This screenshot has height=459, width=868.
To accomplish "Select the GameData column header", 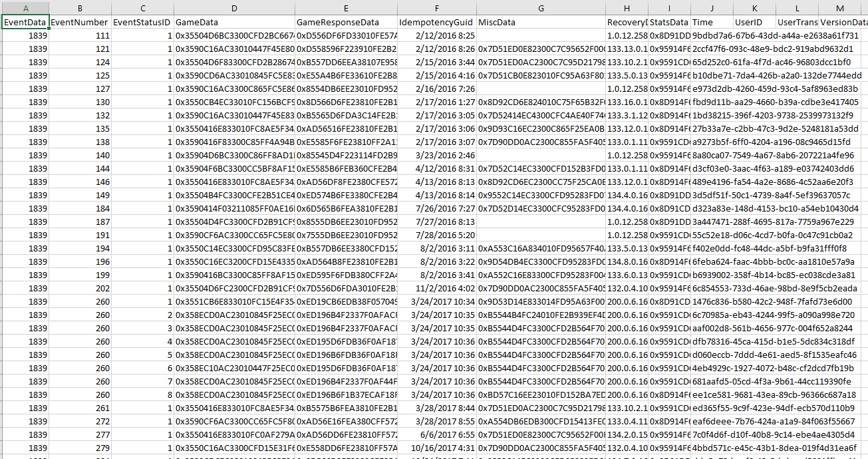I will pyautogui.click(x=234, y=8).
